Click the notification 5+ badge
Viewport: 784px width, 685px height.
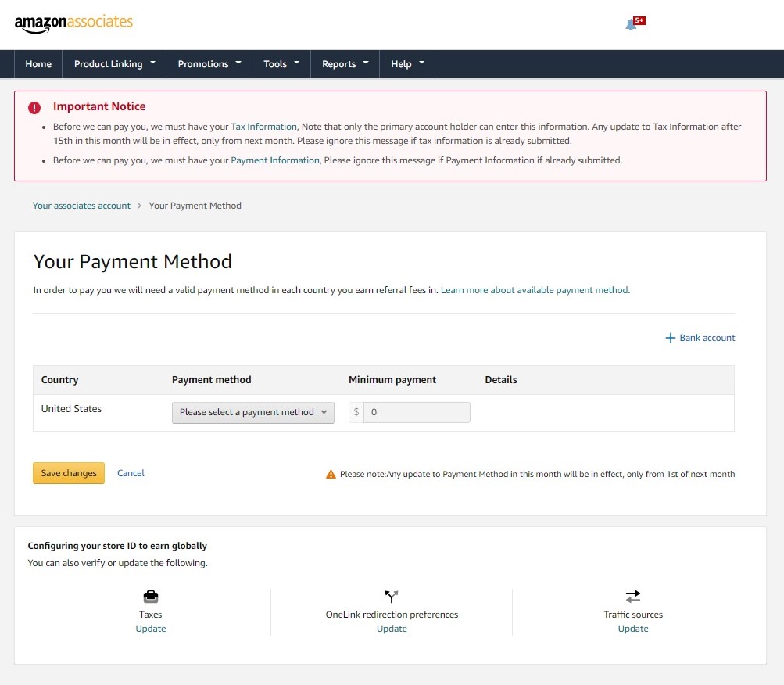(639, 20)
